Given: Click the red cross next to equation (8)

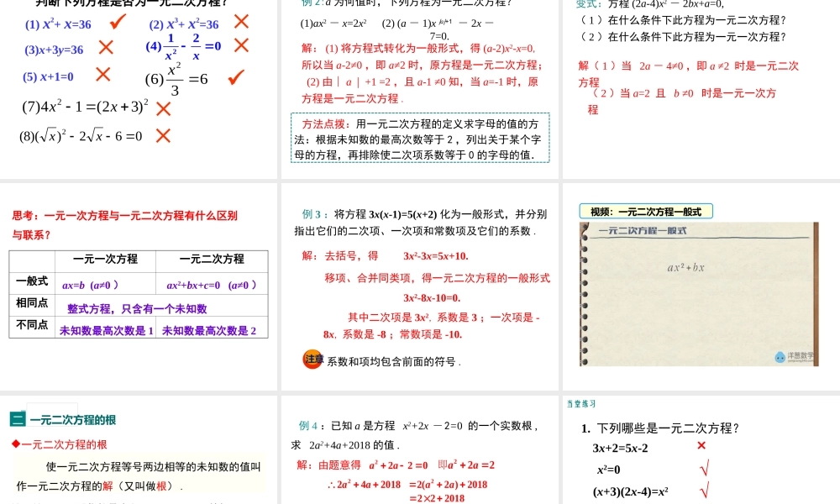Looking at the screenshot, I should coord(163,134).
